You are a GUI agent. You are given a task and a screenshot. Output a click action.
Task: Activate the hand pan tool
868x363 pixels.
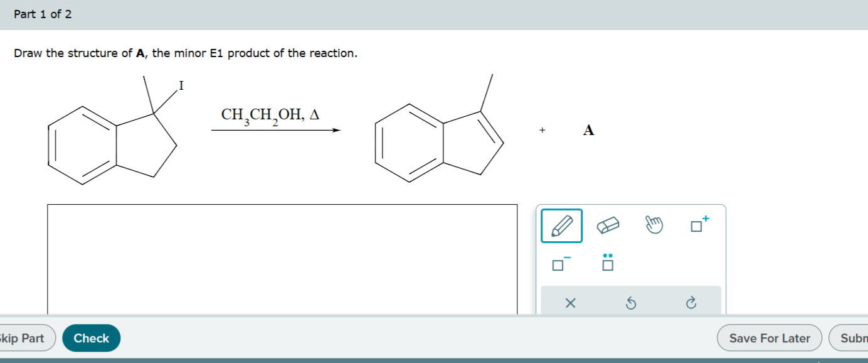[654, 224]
